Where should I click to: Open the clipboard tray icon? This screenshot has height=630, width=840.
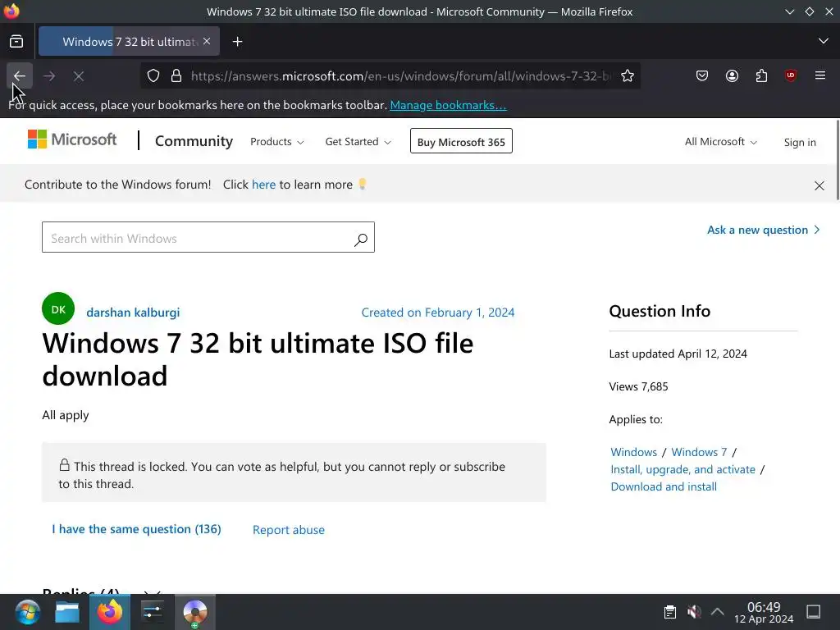point(669,612)
